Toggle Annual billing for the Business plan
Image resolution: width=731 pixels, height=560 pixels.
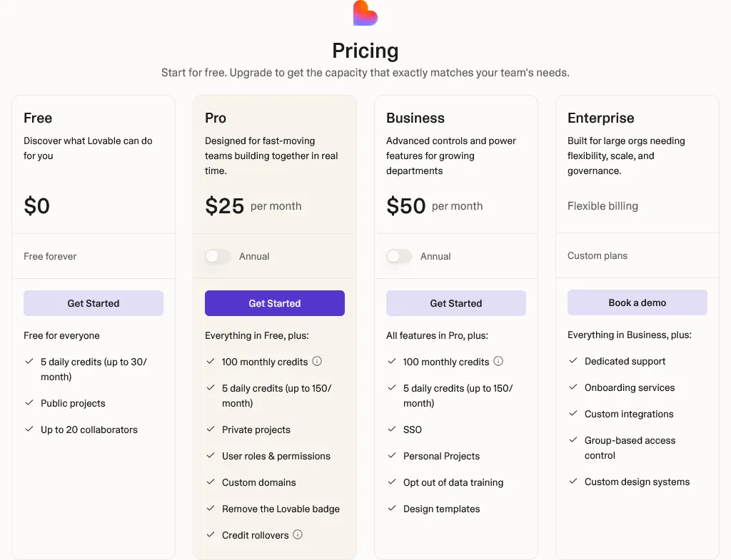pos(399,256)
